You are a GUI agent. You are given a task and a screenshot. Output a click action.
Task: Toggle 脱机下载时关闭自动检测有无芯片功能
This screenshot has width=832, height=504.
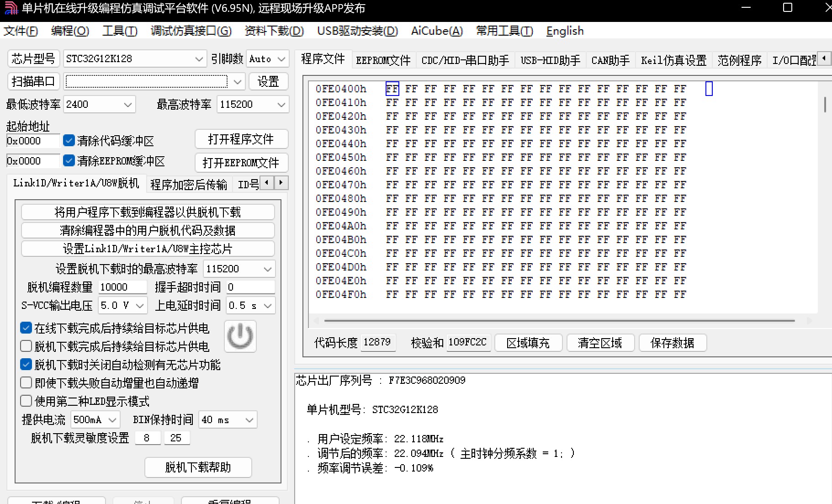point(26,364)
